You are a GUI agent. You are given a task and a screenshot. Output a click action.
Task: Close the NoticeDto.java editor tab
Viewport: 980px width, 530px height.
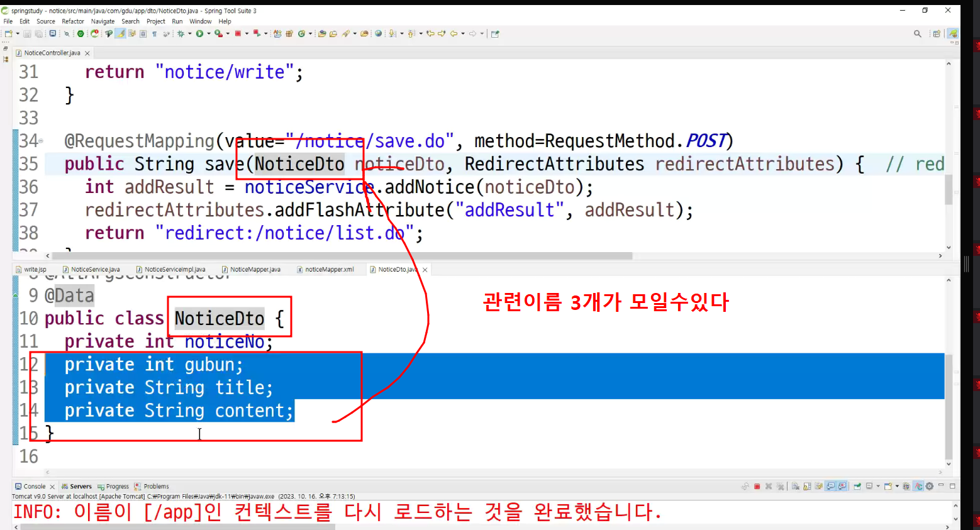pyautogui.click(x=425, y=270)
